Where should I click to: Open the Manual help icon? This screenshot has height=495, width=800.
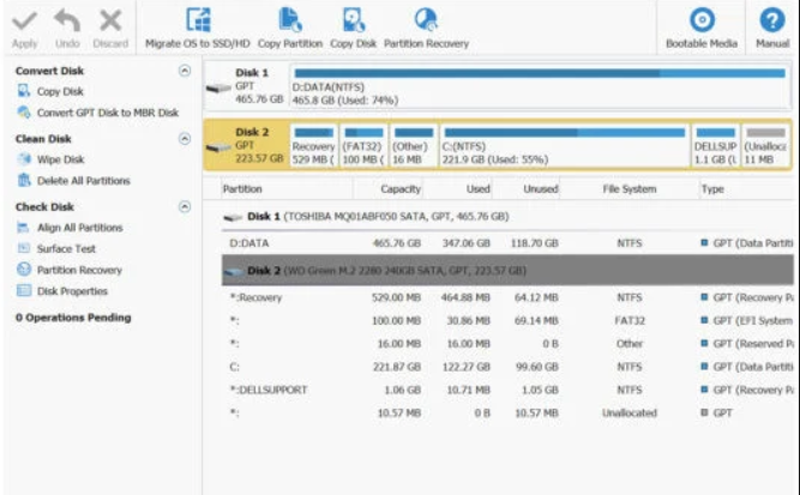pyautogui.click(x=772, y=20)
